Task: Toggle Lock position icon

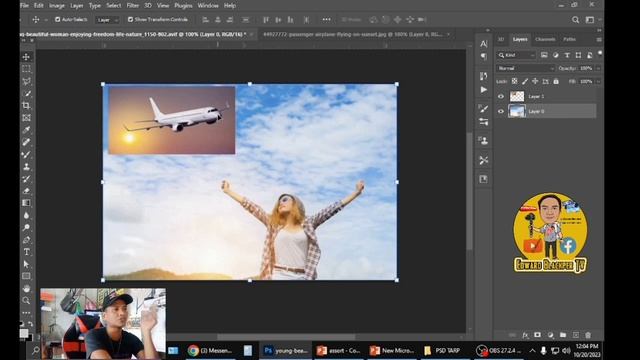Action: [535, 81]
